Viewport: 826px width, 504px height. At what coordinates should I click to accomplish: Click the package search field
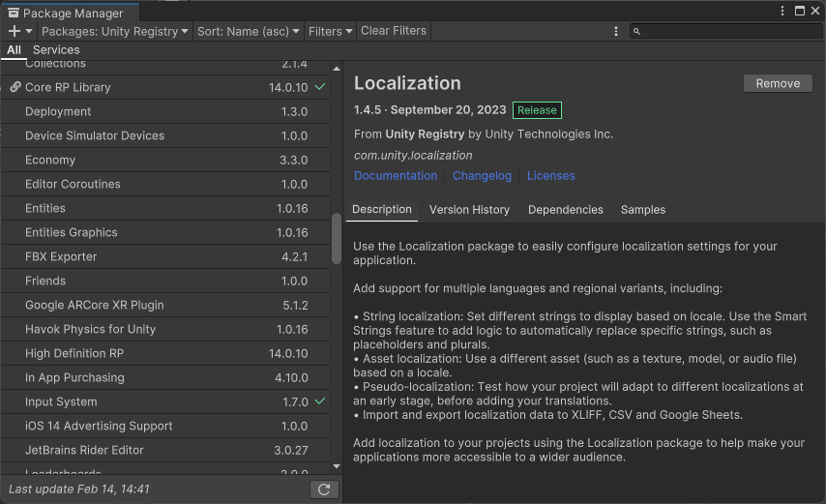pos(726,32)
